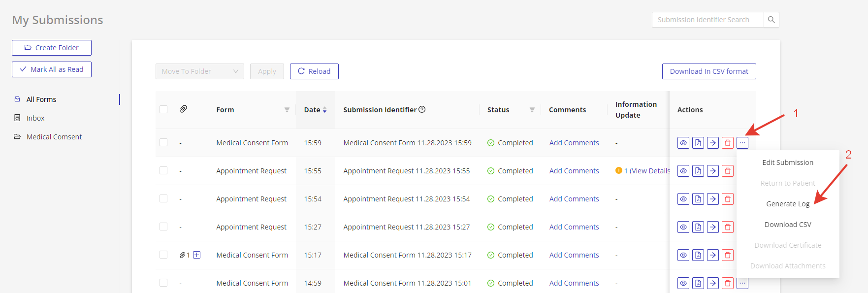Add comments to Appointment Request 15:54
The width and height of the screenshot is (868, 293).
[x=574, y=199]
